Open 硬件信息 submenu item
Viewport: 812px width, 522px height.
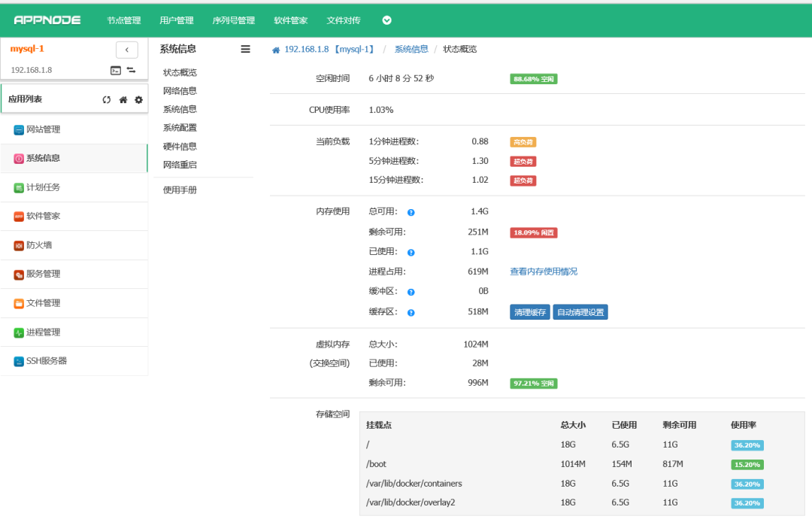180,147
